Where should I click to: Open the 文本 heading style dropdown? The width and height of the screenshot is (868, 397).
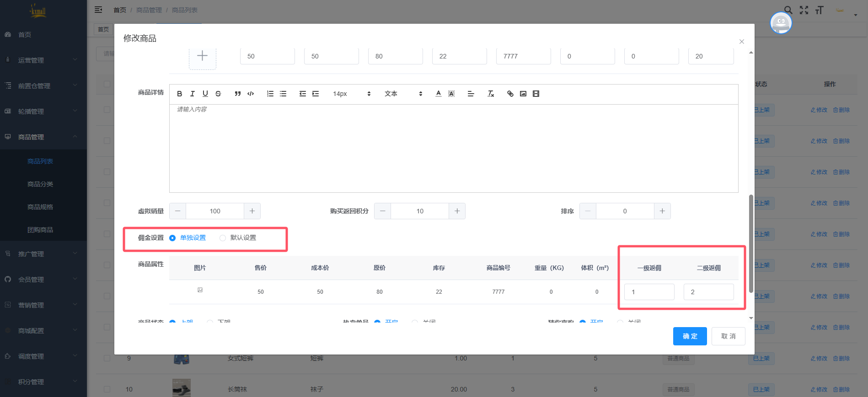click(x=403, y=94)
